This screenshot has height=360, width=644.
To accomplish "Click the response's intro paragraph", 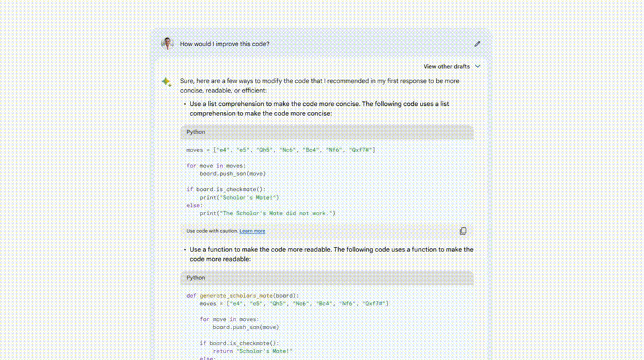I will [x=319, y=85].
